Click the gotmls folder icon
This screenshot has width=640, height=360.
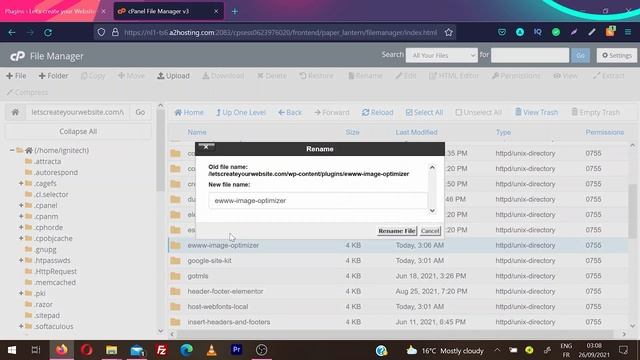pos(176,276)
